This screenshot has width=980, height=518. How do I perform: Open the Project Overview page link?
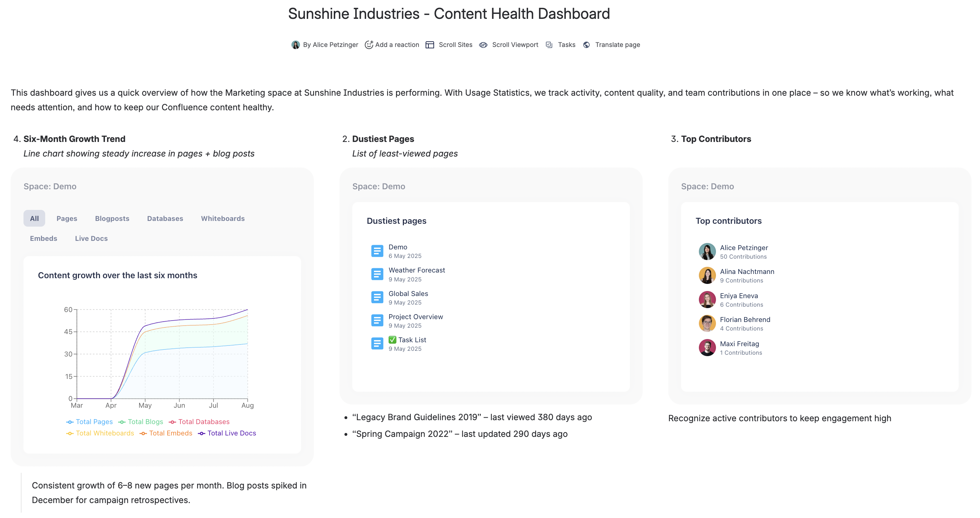pos(415,317)
